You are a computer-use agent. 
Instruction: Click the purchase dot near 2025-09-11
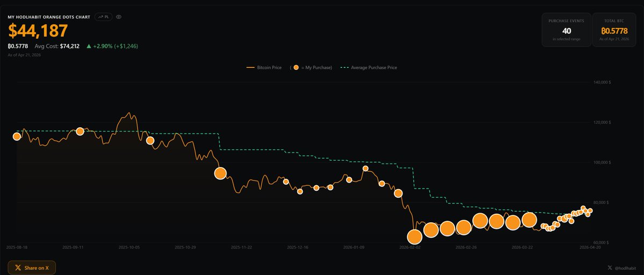(x=80, y=131)
